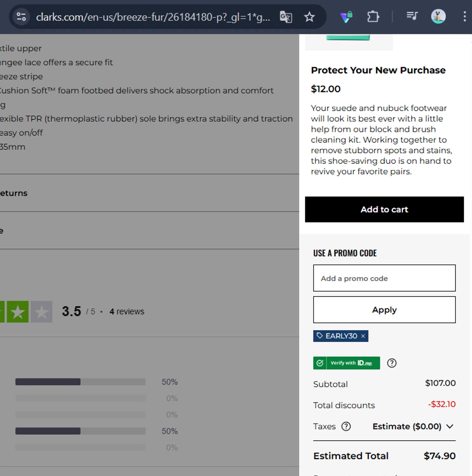The width and height of the screenshot is (472, 476).
Task: Bookmark this page with the star icon
Action: coord(309,17)
